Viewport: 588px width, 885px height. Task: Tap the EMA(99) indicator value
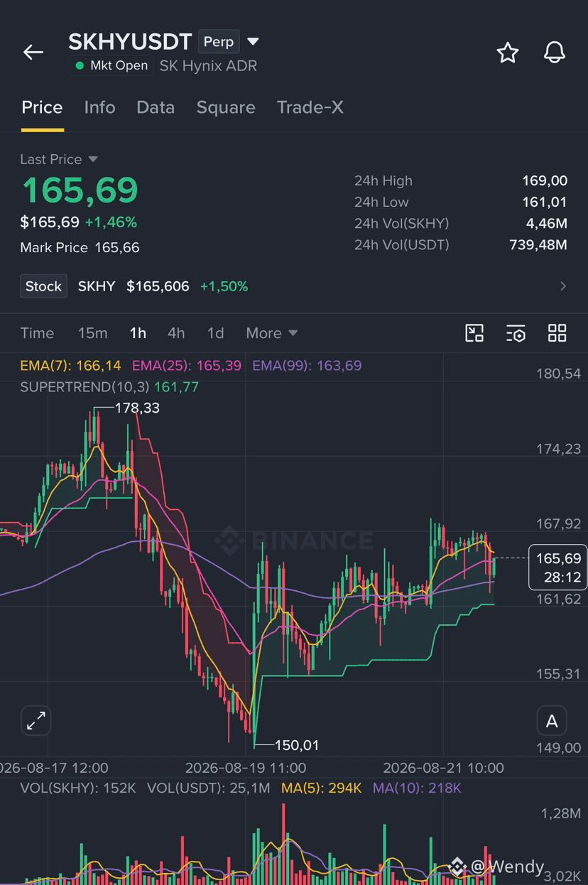point(307,366)
